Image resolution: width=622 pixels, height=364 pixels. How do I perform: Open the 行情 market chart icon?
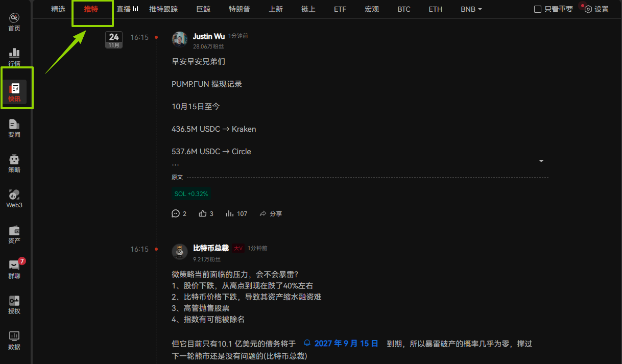pos(14,57)
